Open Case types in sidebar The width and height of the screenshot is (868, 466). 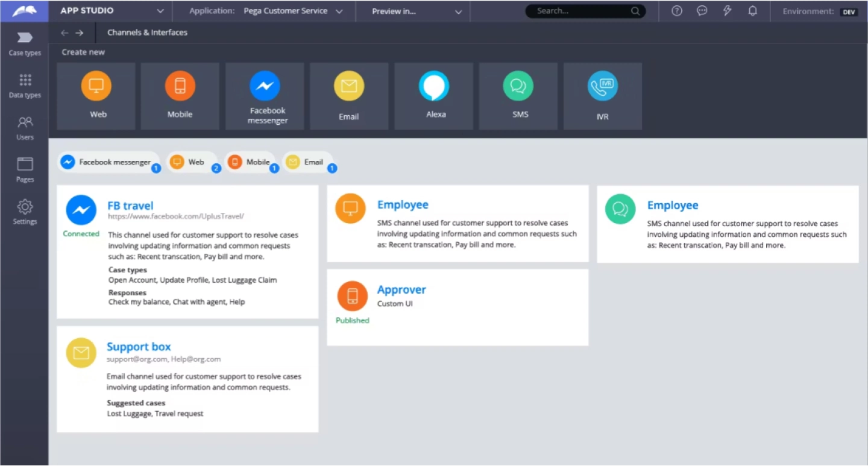click(25, 43)
